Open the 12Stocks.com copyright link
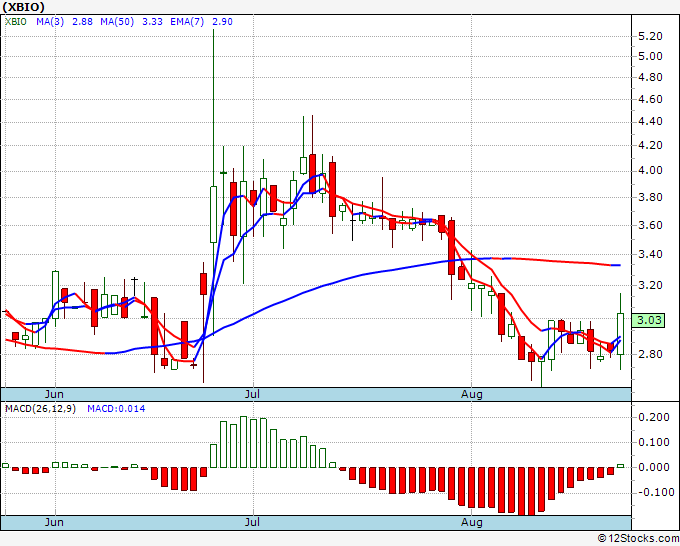The width and height of the screenshot is (680, 546). point(638,538)
